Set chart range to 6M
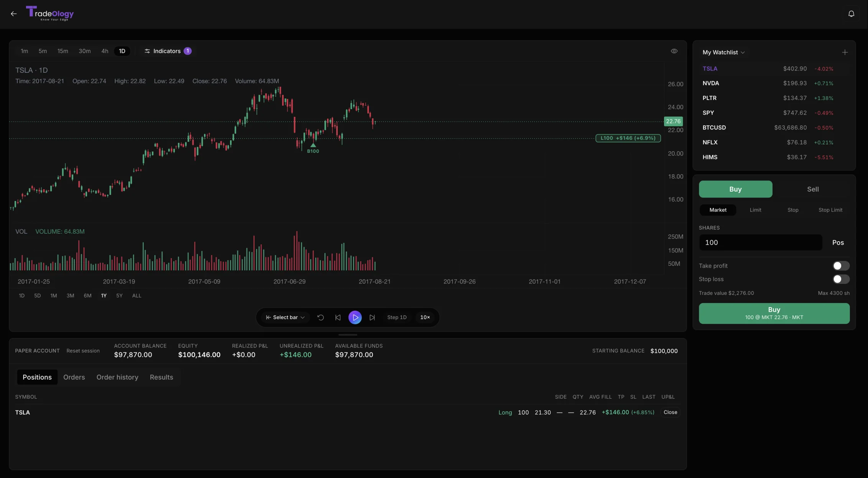868x478 pixels. point(87,296)
